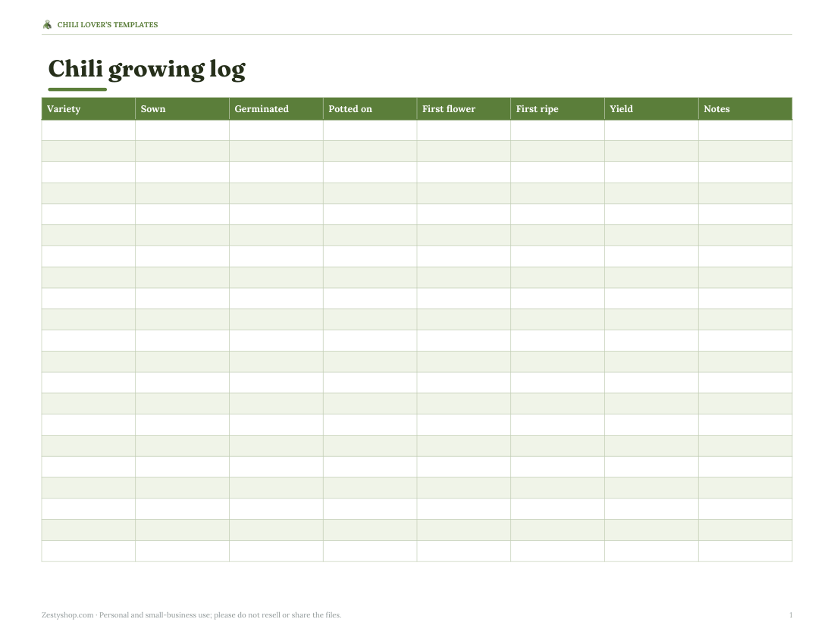Viewport: 834px width, 644px height.
Task: Click the 'Potted on' column header
Action: 370,109
